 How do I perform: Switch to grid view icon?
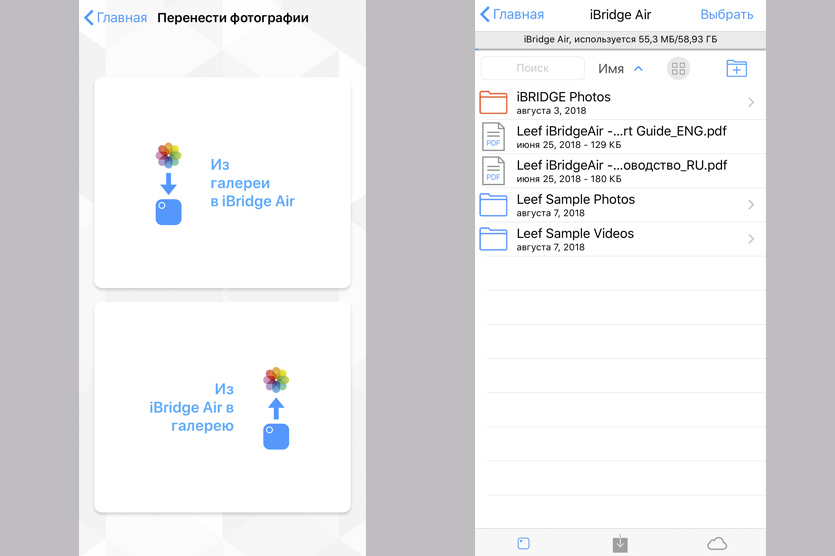678,69
